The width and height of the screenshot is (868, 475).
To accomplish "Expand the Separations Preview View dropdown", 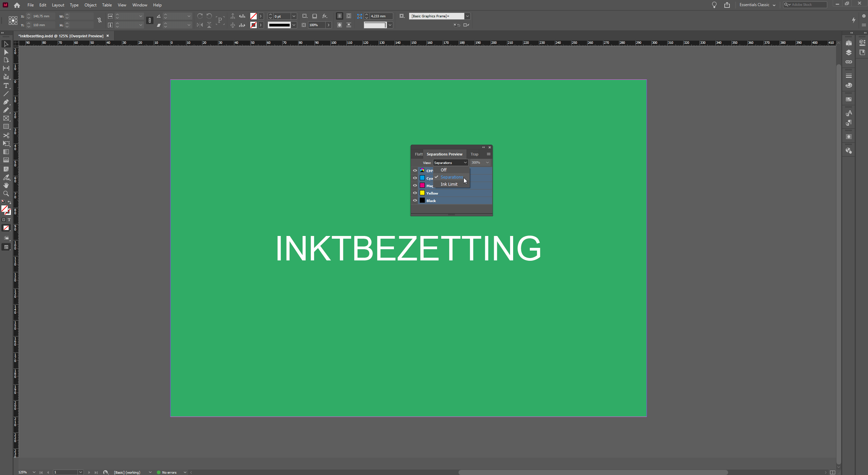I will point(450,163).
